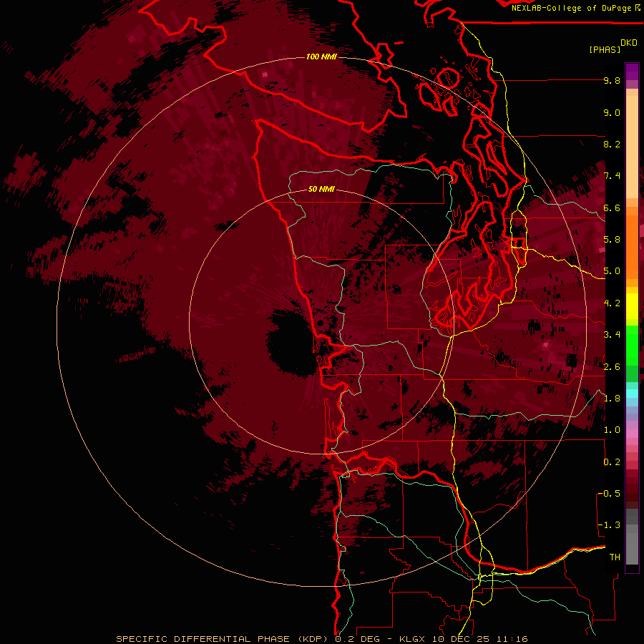Click the 2.6 value on the scale
This screenshot has width=644, height=644.
[612, 367]
